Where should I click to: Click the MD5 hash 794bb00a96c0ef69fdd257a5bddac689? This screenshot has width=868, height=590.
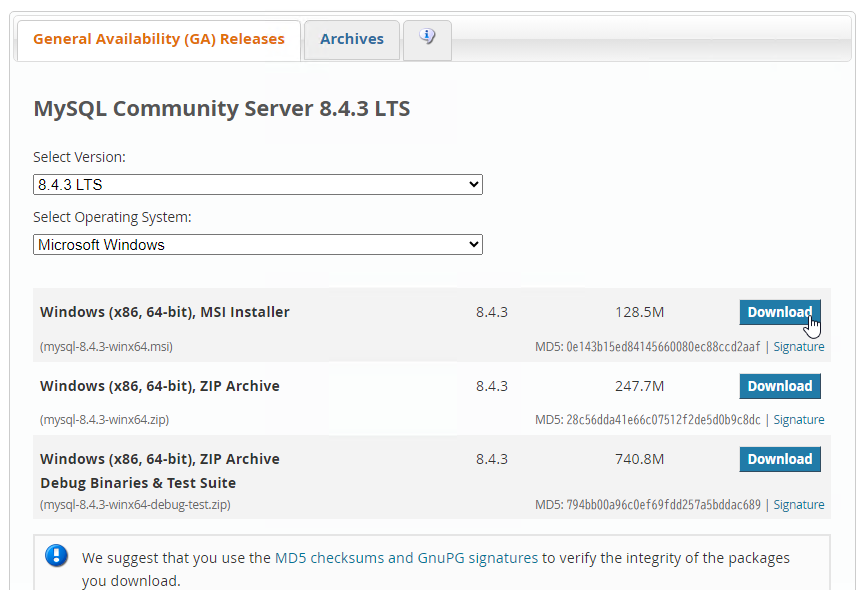point(663,505)
